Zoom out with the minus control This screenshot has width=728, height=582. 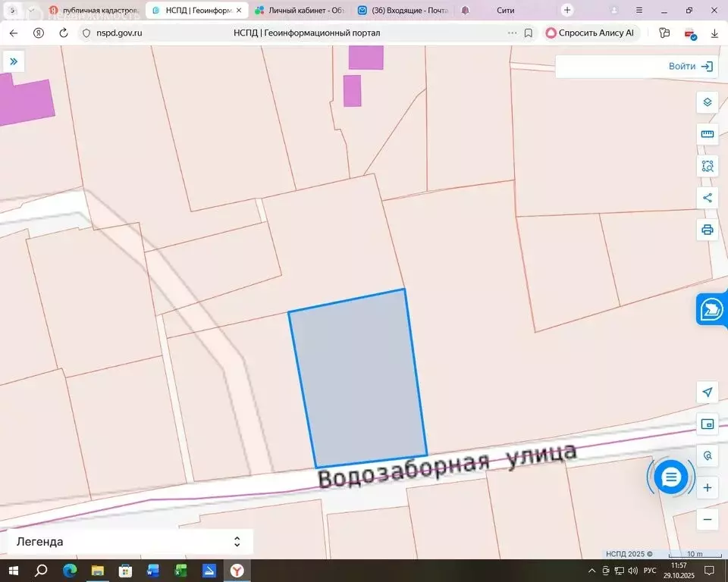[x=707, y=521]
